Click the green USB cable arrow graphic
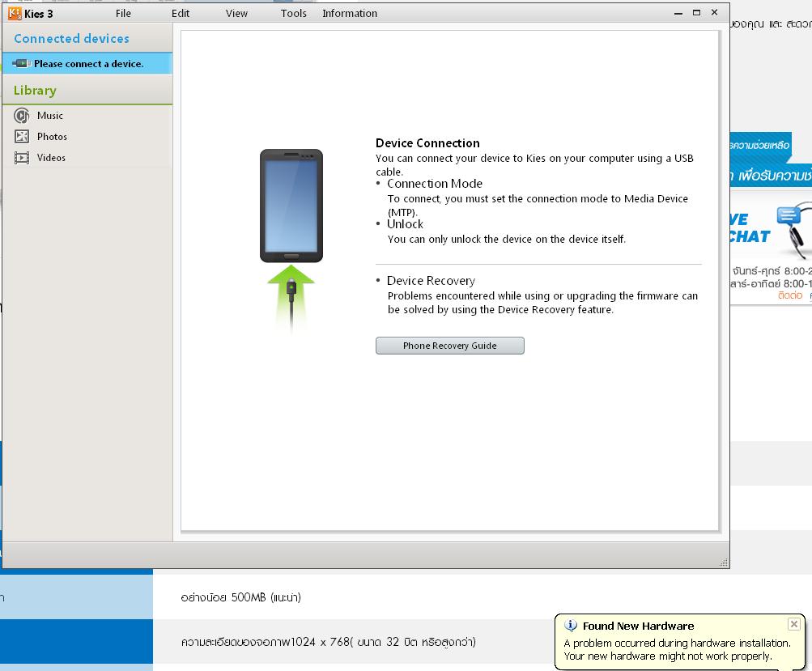 [x=291, y=298]
